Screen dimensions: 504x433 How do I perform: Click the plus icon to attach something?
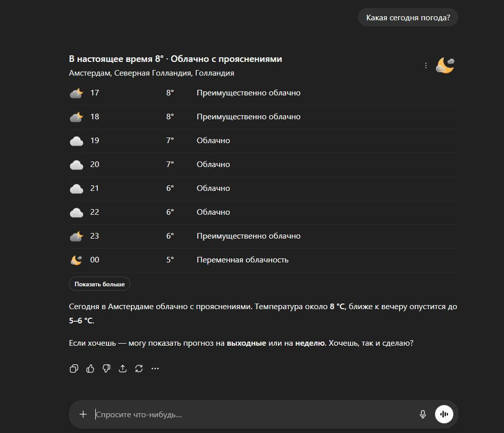83,414
